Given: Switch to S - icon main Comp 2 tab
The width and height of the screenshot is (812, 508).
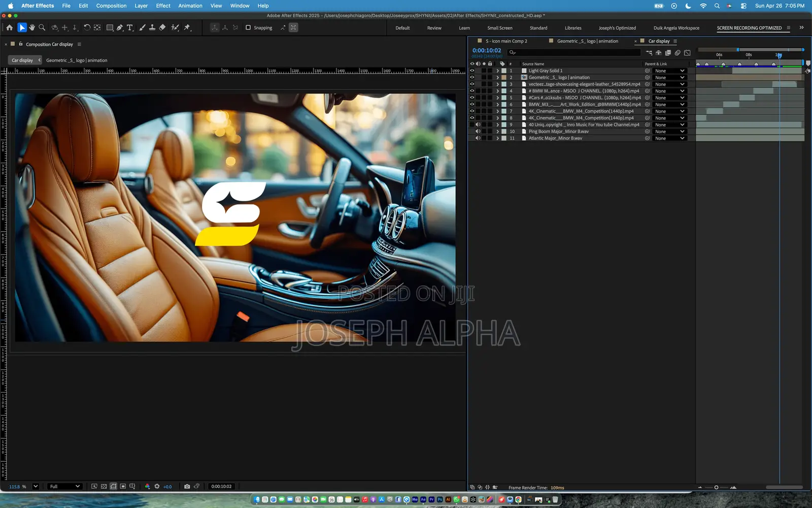Looking at the screenshot, I should [x=506, y=41].
